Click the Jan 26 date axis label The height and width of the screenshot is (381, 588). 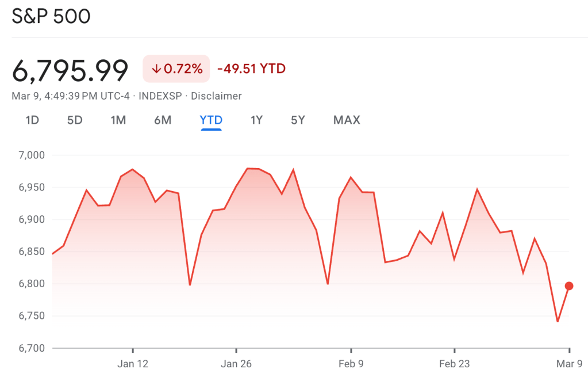point(236,364)
